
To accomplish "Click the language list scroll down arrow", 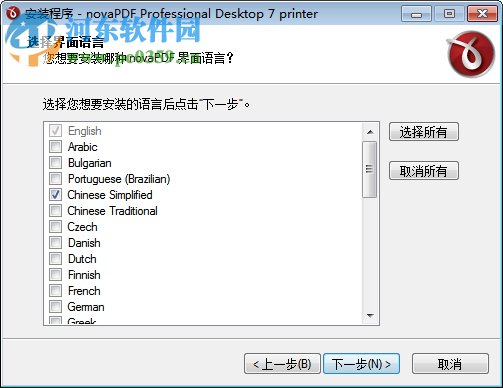I will coord(370,315).
